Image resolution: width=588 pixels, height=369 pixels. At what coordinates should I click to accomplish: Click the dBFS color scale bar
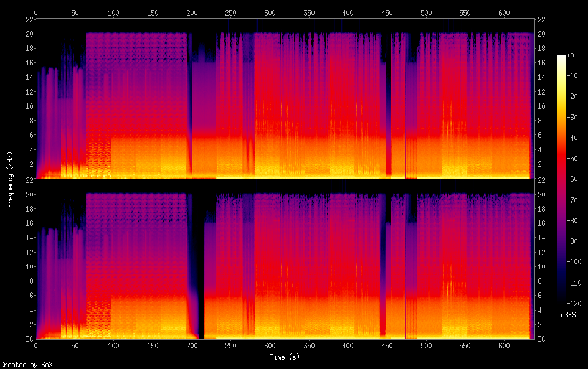click(562, 179)
